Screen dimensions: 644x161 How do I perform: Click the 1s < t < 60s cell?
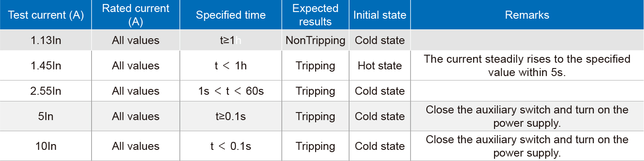pyautogui.click(x=231, y=91)
